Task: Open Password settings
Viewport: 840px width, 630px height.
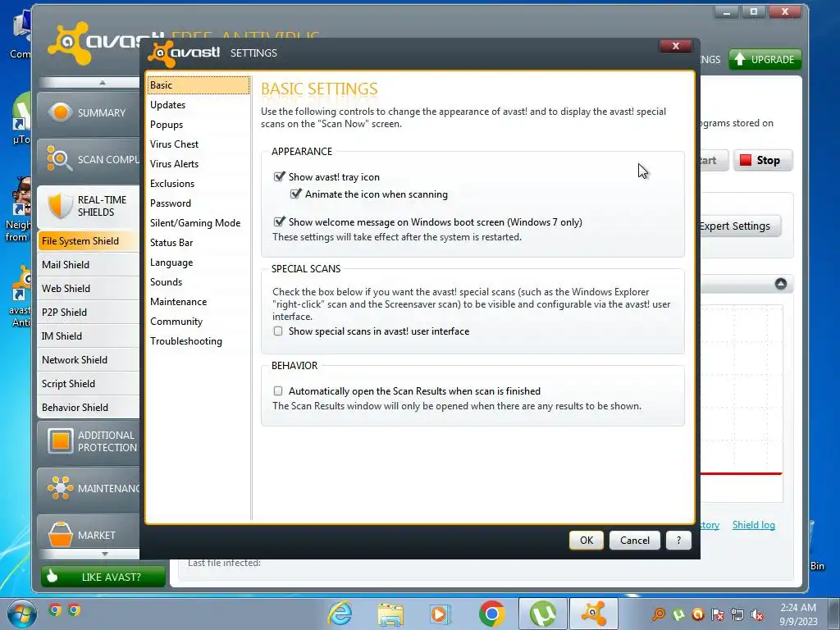Action: tap(199, 203)
